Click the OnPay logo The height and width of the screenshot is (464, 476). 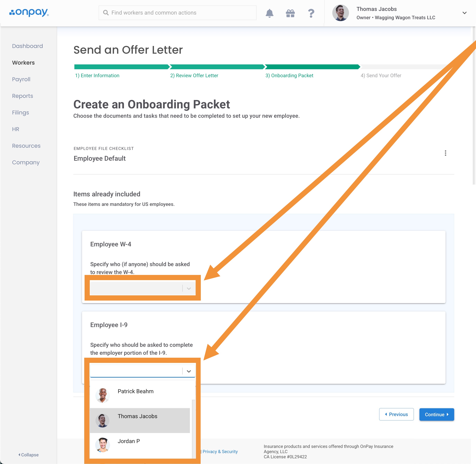[x=29, y=12]
